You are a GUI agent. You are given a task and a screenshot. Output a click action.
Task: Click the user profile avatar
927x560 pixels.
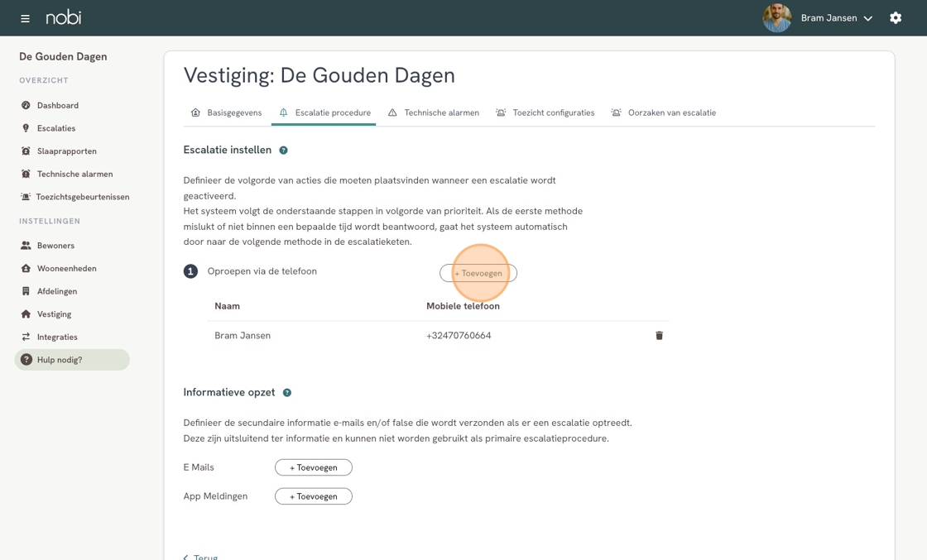(x=776, y=18)
